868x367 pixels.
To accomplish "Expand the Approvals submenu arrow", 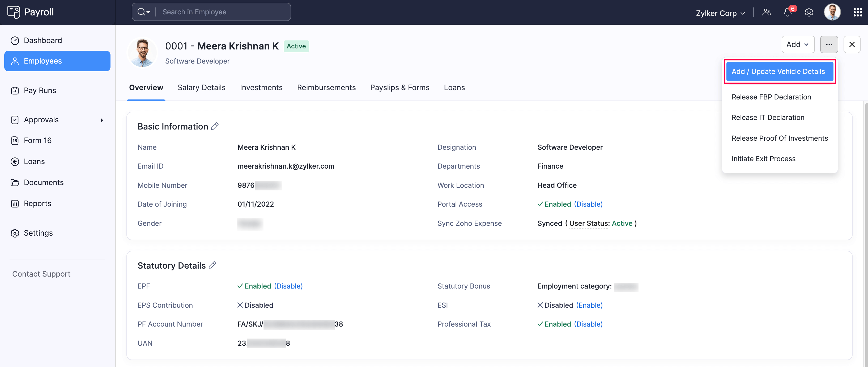I will pyautogui.click(x=102, y=120).
